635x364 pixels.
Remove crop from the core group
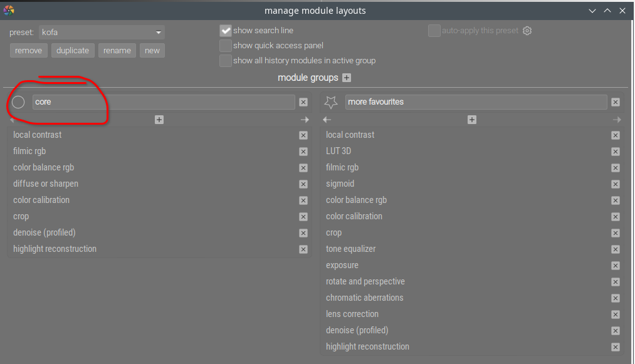303,217
